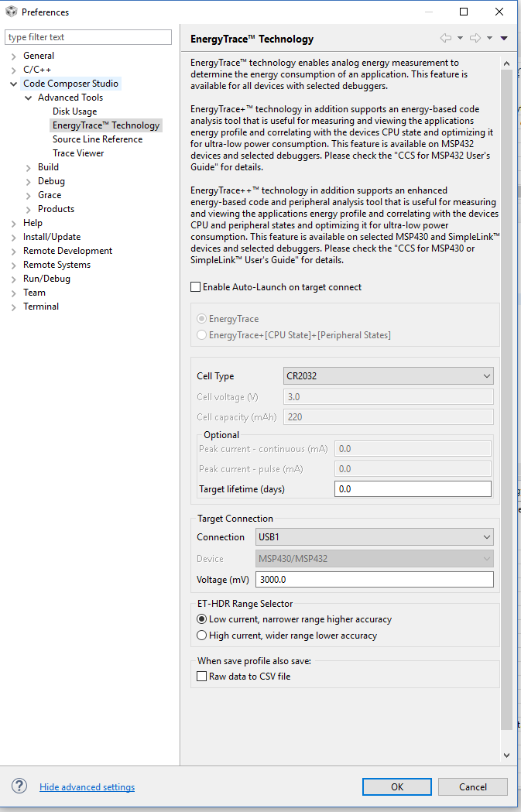Click Peak current continuous field
The height and width of the screenshot is (812, 521).
pyautogui.click(x=413, y=448)
